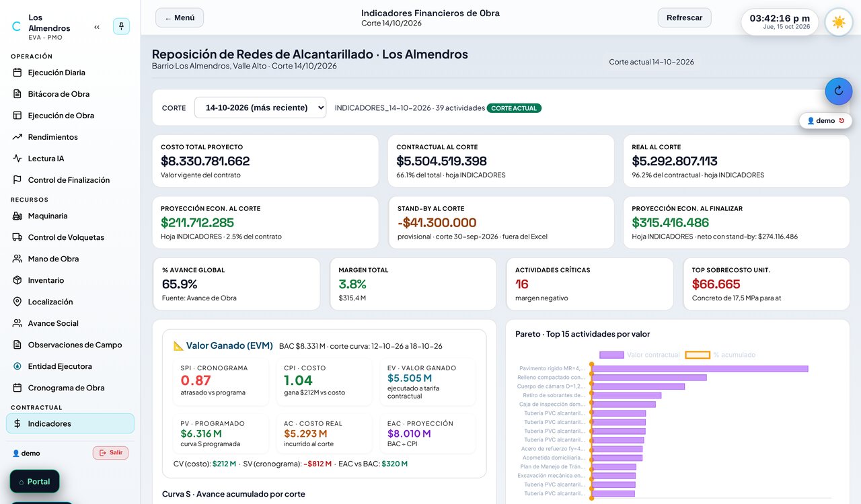The width and height of the screenshot is (861, 504).
Task: Click the Rendimientos trend icon
Action: [x=17, y=137]
